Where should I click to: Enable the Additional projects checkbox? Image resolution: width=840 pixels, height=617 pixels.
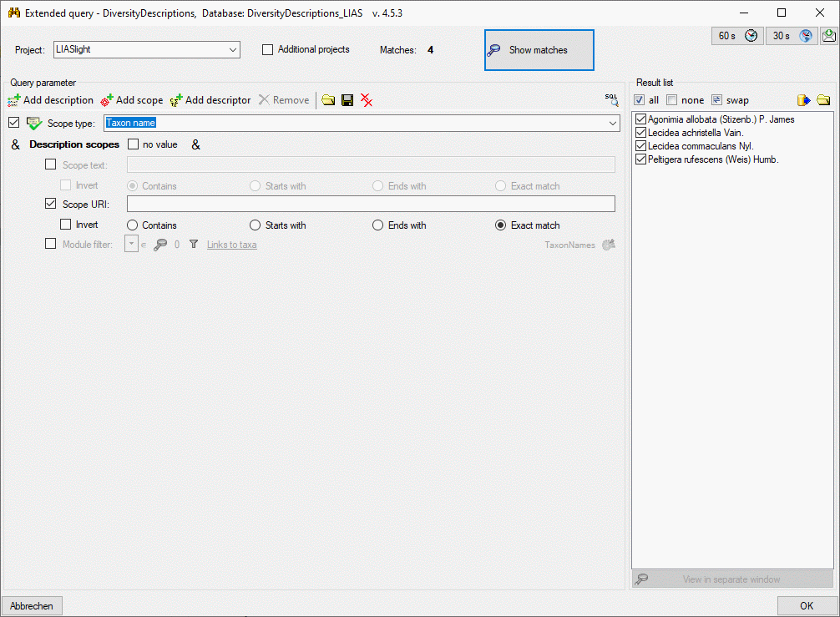pyautogui.click(x=268, y=50)
